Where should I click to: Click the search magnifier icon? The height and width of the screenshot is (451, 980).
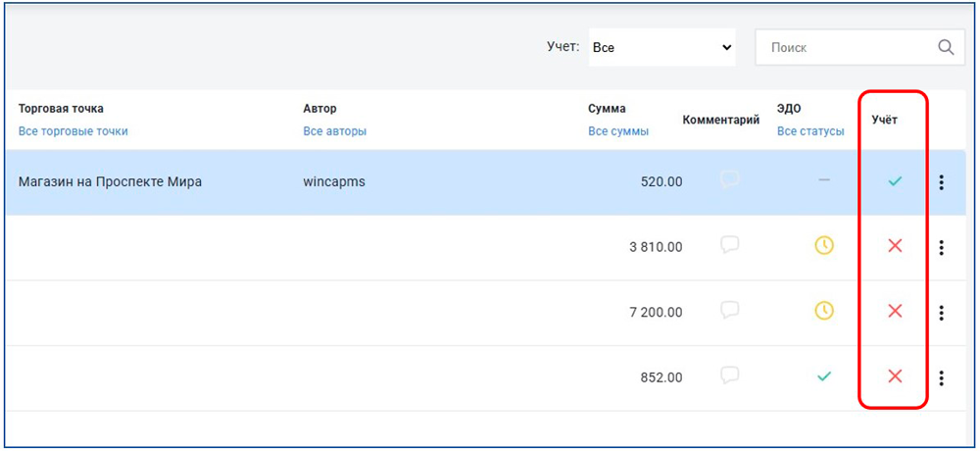pyautogui.click(x=945, y=47)
